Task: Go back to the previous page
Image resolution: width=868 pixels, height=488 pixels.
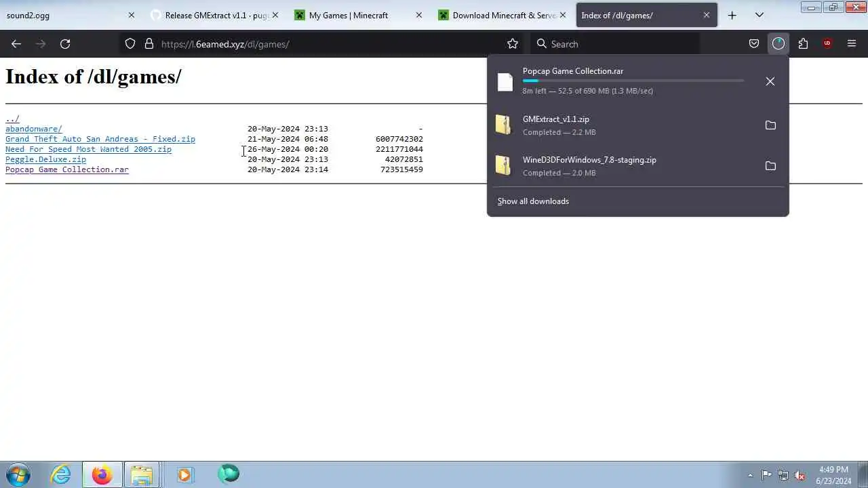Action: pos(16,44)
